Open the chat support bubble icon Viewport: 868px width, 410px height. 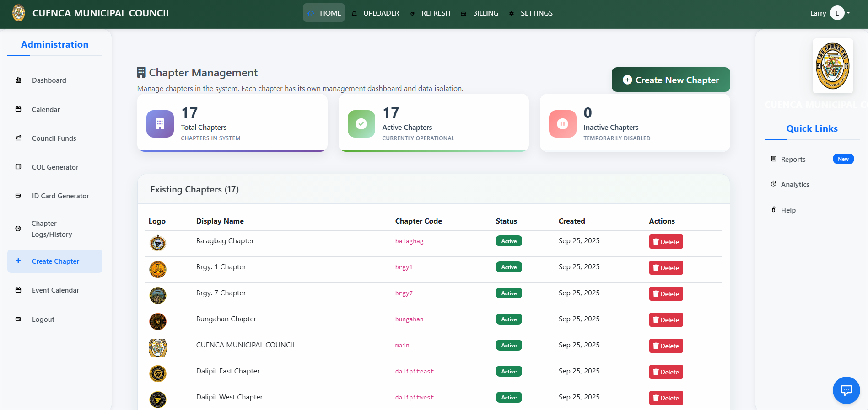pyautogui.click(x=846, y=390)
